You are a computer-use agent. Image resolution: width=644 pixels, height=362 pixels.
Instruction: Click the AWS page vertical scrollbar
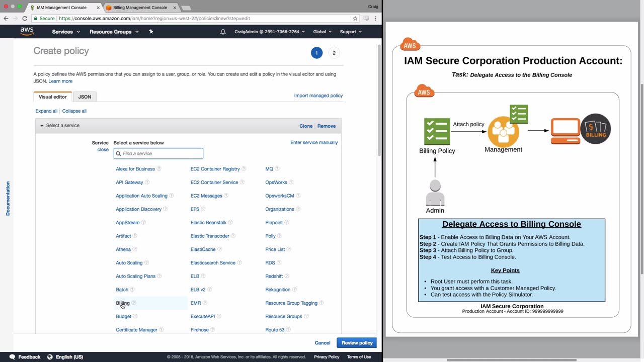pyautogui.click(x=379, y=101)
